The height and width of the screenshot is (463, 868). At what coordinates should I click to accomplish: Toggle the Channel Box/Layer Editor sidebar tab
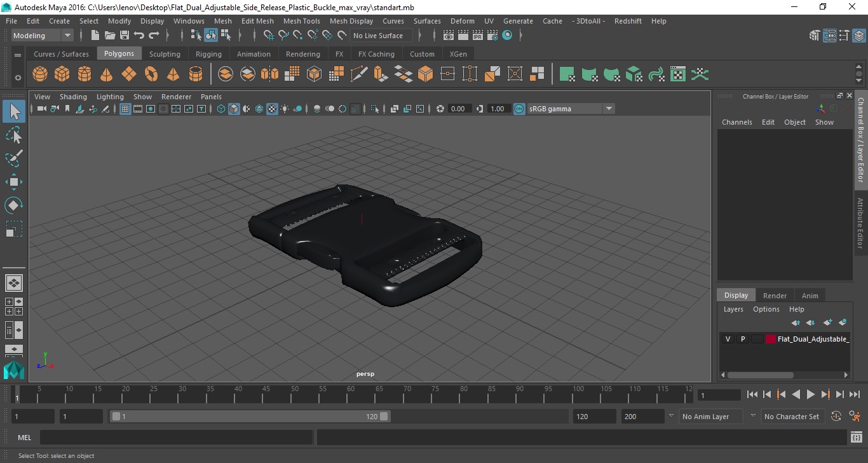click(x=861, y=140)
